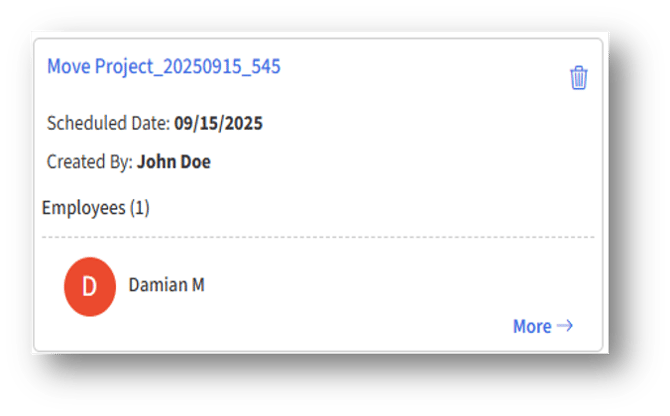This screenshot has height=416, width=670.
Task: Click the white letter D in the avatar
Action: [89, 287]
